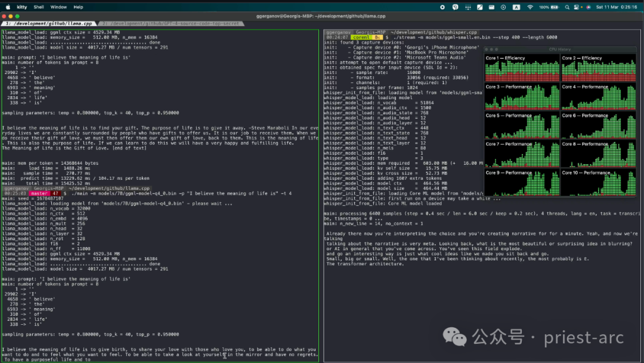This screenshot has width=644, height=363.
Task: Click the battery status indicator
Action: 553,7
